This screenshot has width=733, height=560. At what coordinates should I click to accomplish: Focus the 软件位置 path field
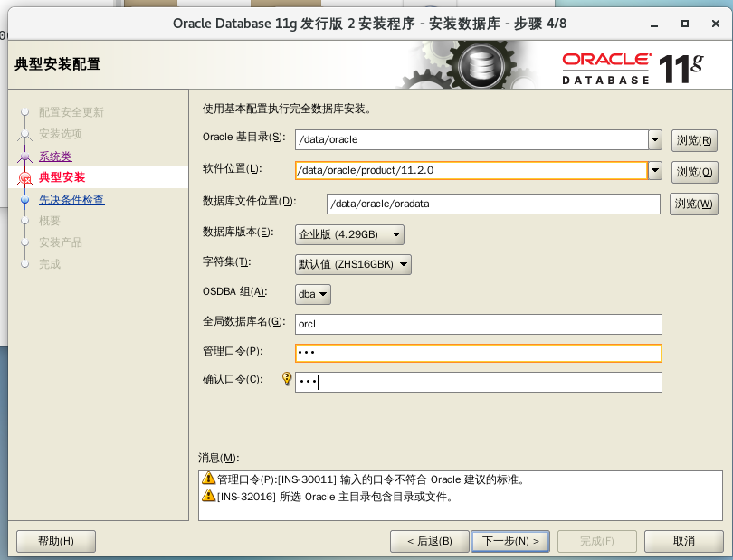pyautogui.click(x=471, y=171)
